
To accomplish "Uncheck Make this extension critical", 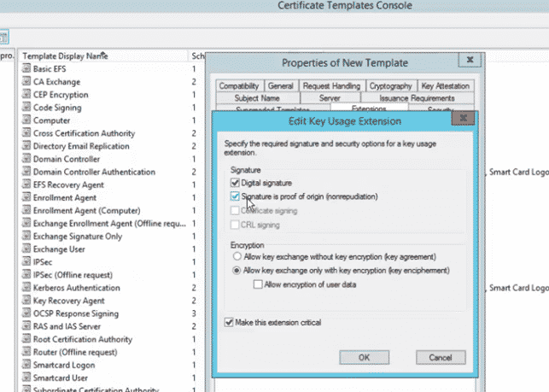I will (x=229, y=322).
